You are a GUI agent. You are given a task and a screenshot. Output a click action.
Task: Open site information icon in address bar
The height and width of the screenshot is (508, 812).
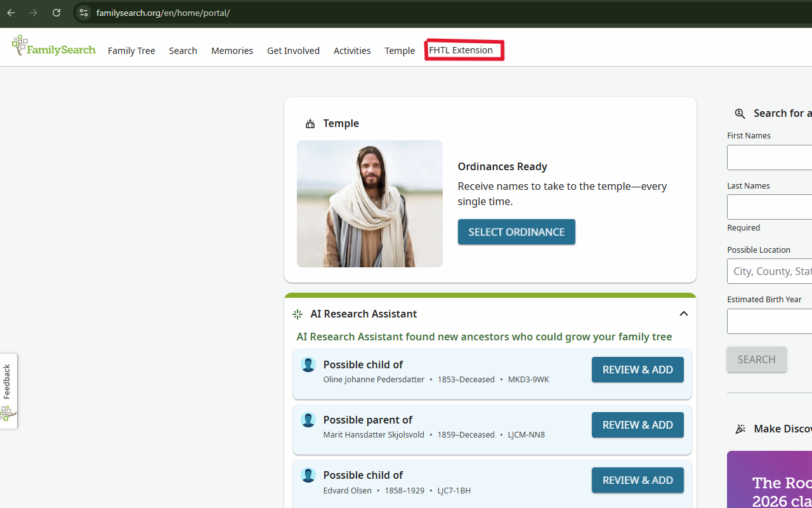click(84, 13)
